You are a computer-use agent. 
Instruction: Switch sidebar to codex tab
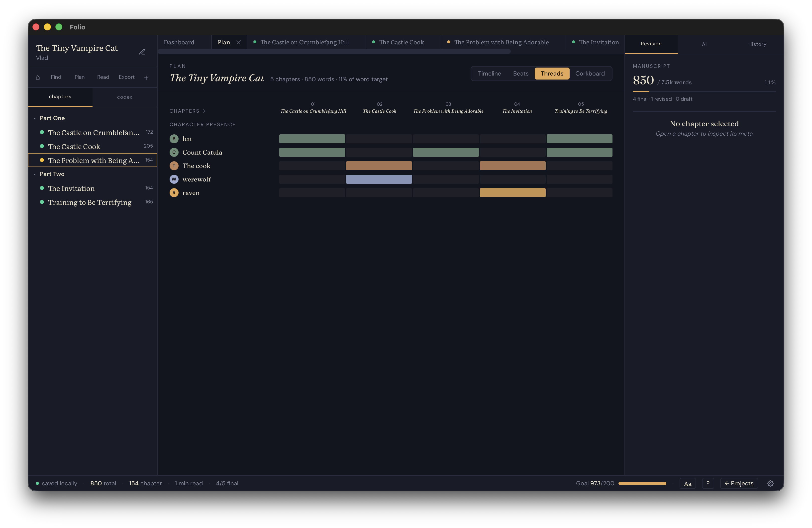(124, 97)
